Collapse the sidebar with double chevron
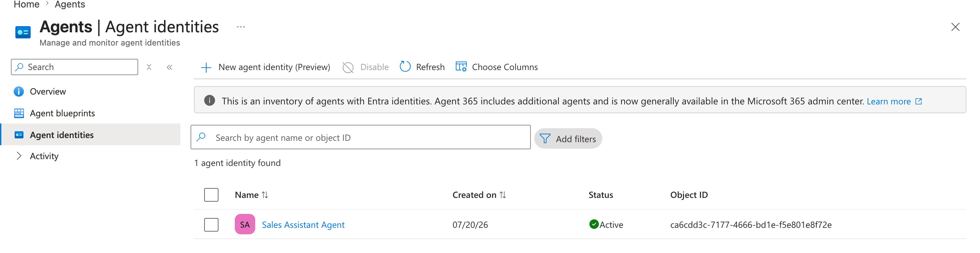Viewport: 980px width, 253px height. click(170, 67)
